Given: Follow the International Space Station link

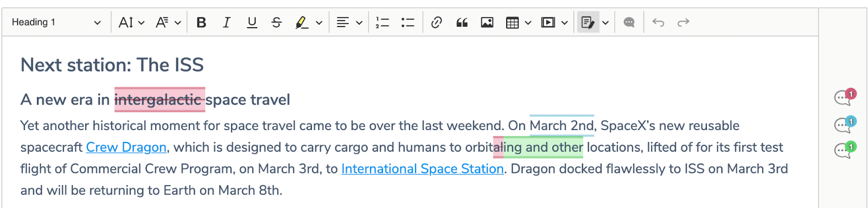Looking at the screenshot, I should pos(423,169).
